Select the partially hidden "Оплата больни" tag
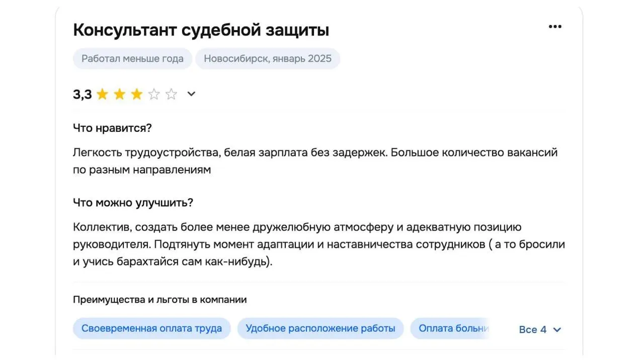Viewport: 644px width, 362px height. pyautogui.click(x=451, y=328)
